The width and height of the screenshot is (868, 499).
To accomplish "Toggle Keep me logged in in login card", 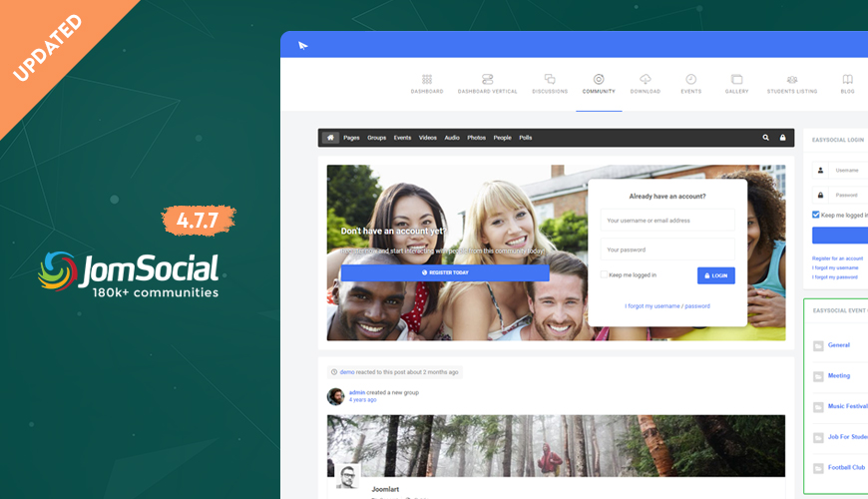I will tap(604, 274).
